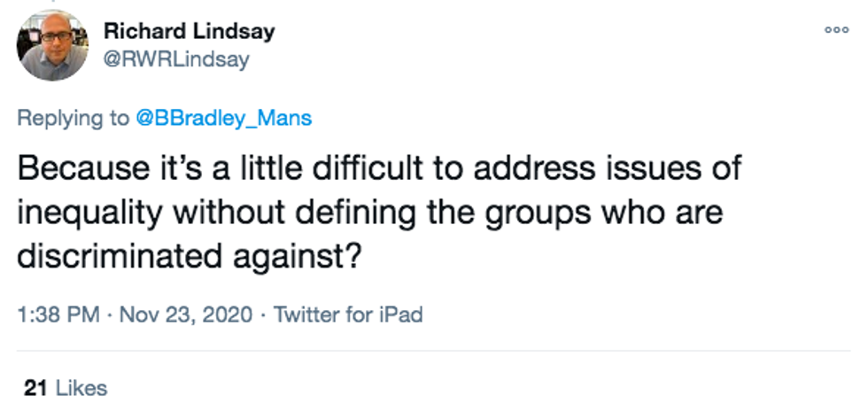The image size is (868, 419).
Task: Visit the @RWRLindsay handle
Action: (177, 59)
